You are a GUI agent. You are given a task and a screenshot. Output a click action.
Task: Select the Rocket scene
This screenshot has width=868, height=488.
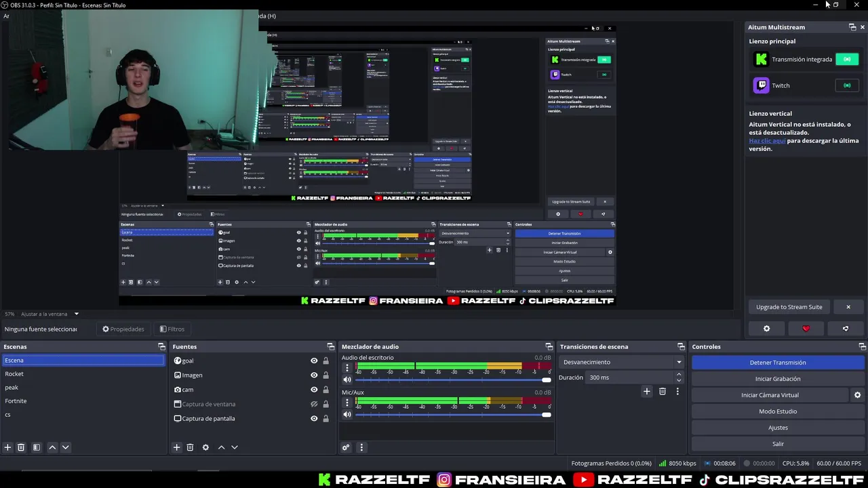(83, 374)
